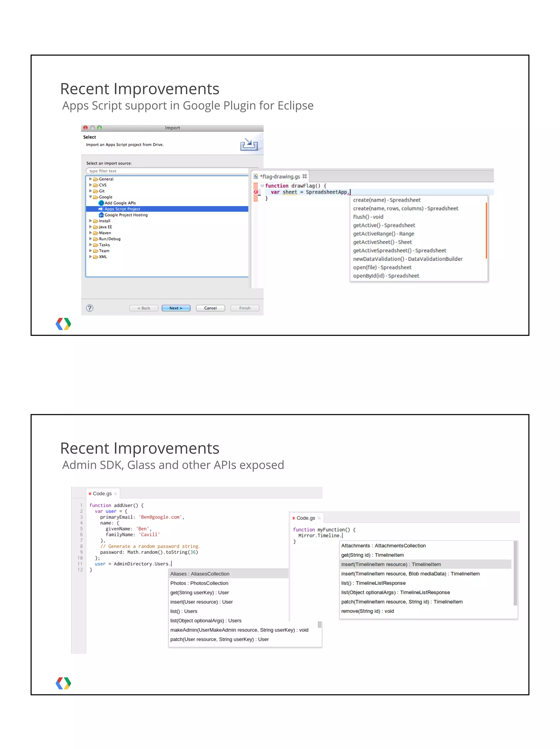
Task: Click the Add Google APIs icon
Action: click(101, 203)
